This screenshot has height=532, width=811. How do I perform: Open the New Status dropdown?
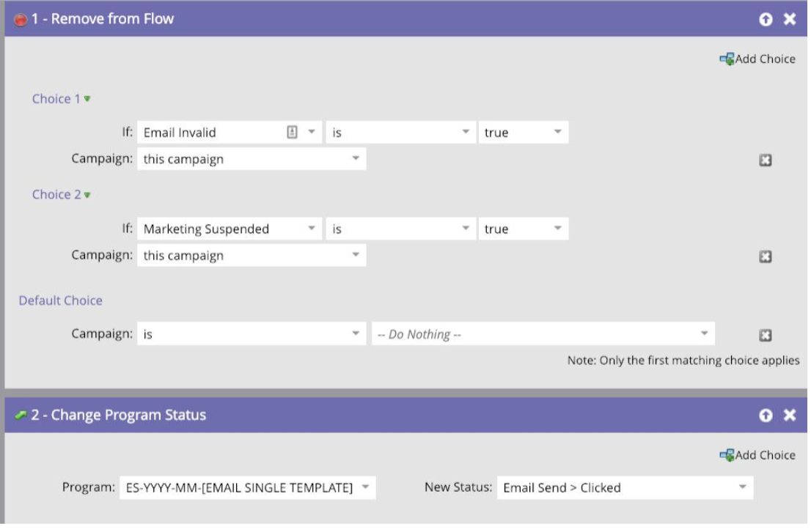pos(742,488)
